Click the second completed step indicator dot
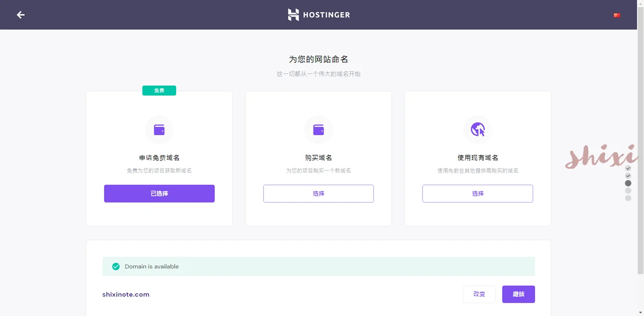Image resolution: width=644 pixels, height=316 pixels. pos(628,176)
